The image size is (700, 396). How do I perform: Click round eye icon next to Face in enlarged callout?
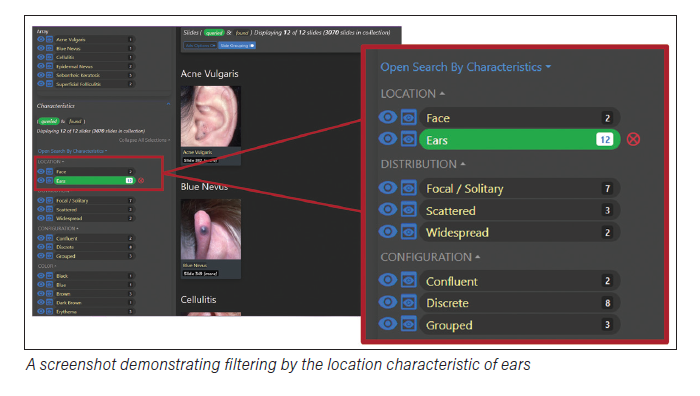coord(388,117)
